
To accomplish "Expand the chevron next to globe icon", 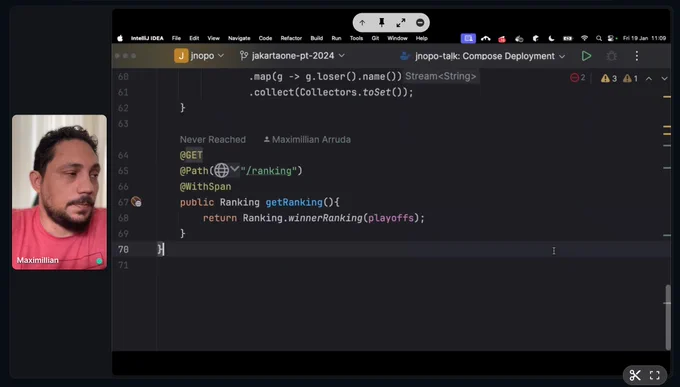I will tap(235, 168).
